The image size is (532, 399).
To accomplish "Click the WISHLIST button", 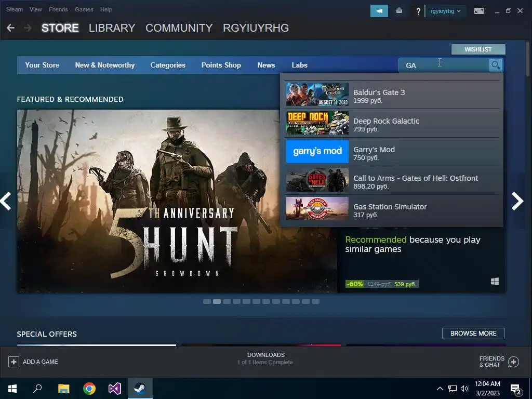I will [478, 49].
